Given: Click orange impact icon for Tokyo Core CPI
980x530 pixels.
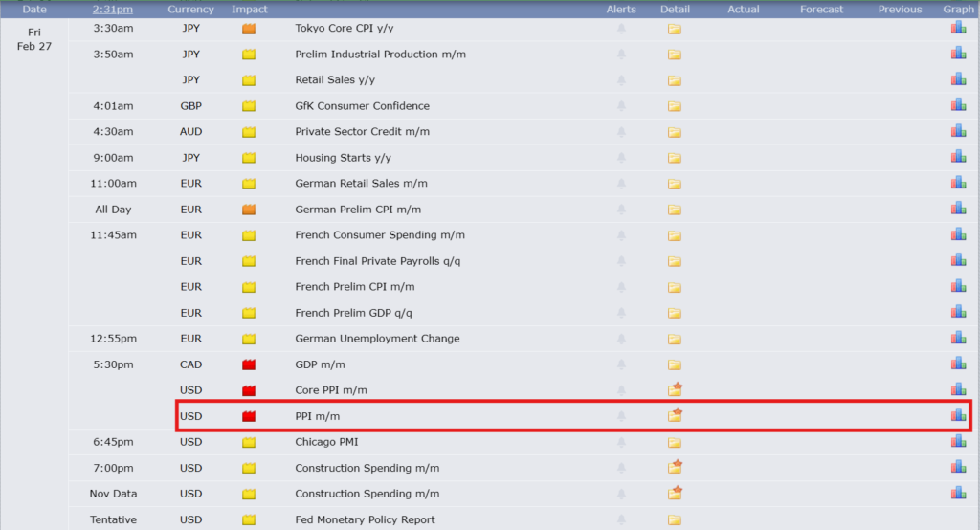Looking at the screenshot, I should [x=249, y=29].
